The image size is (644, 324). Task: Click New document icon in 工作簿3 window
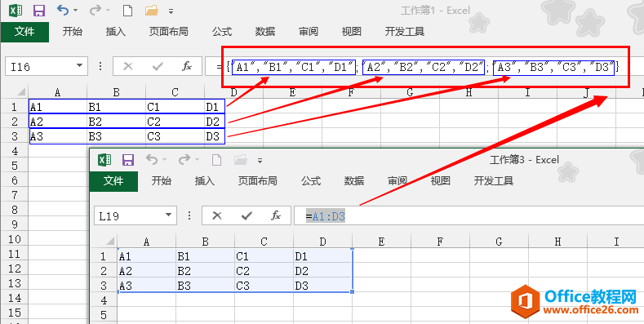(x=217, y=160)
